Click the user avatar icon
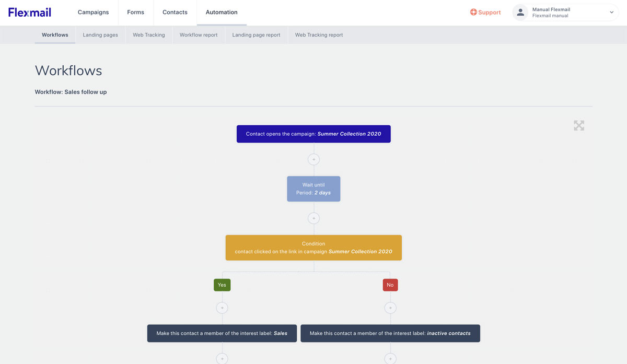627x364 pixels. click(x=520, y=13)
